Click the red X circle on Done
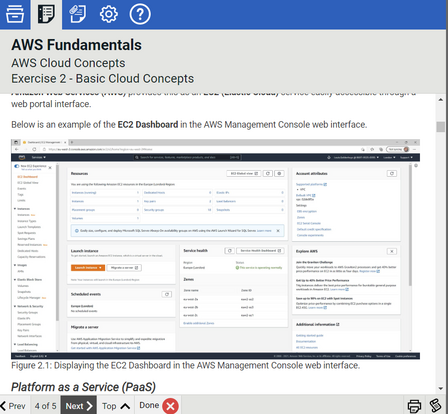Image resolution: width=448 pixels, height=414 pixels. coord(170,406)
